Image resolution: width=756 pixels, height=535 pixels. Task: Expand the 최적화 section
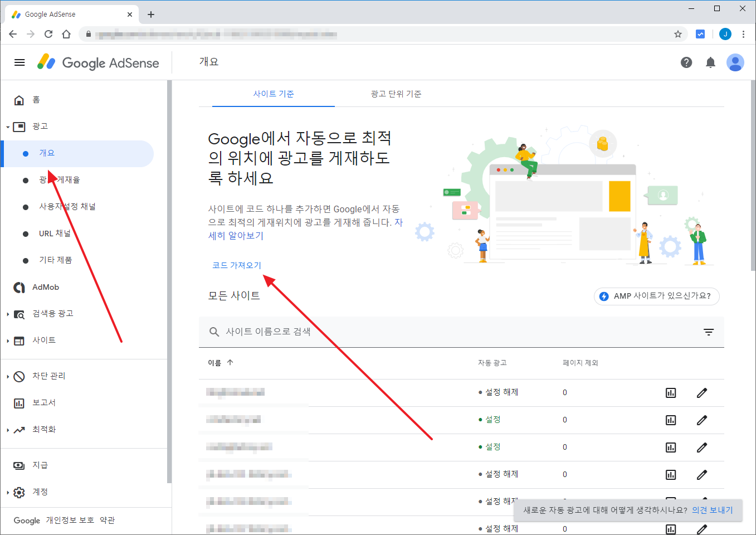click(8, 430)
